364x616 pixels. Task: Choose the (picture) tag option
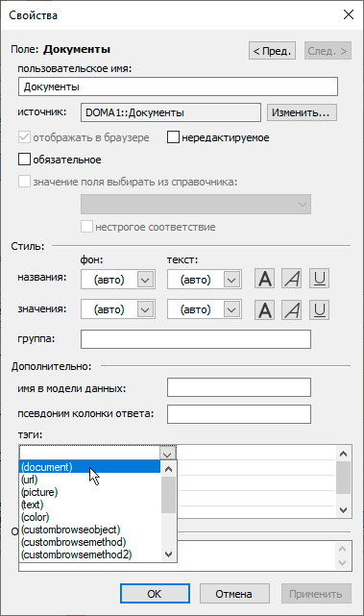90,492
